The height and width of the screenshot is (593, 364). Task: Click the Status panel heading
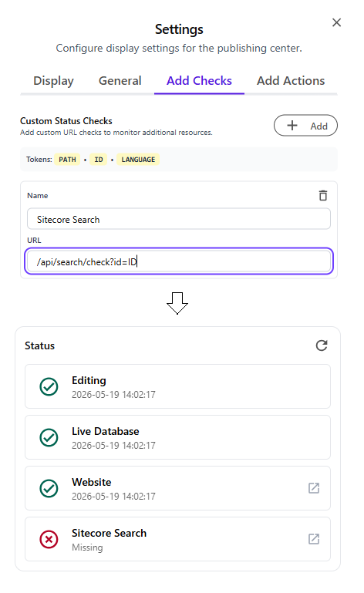[40, 345]
